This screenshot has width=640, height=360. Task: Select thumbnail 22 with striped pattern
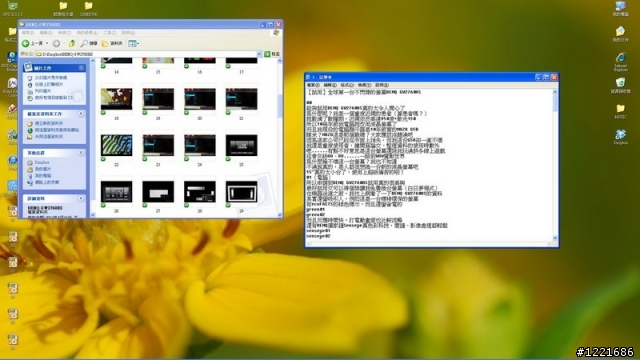116,145
